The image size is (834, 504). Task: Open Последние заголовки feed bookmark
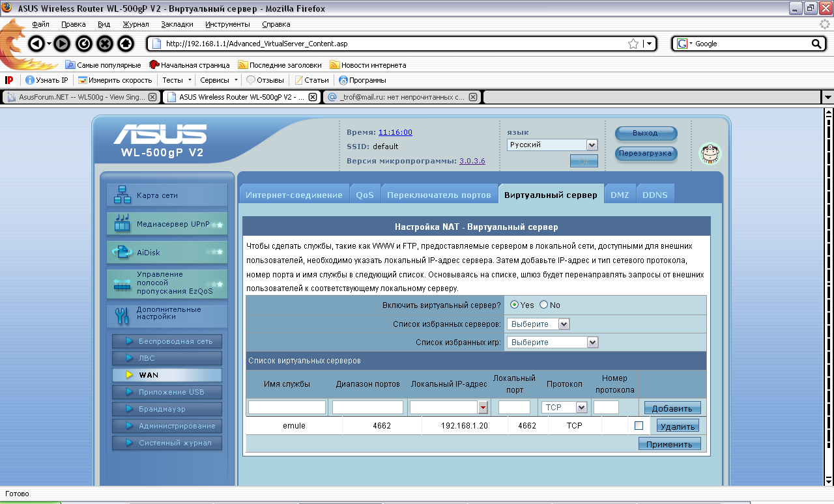point(280,65)
